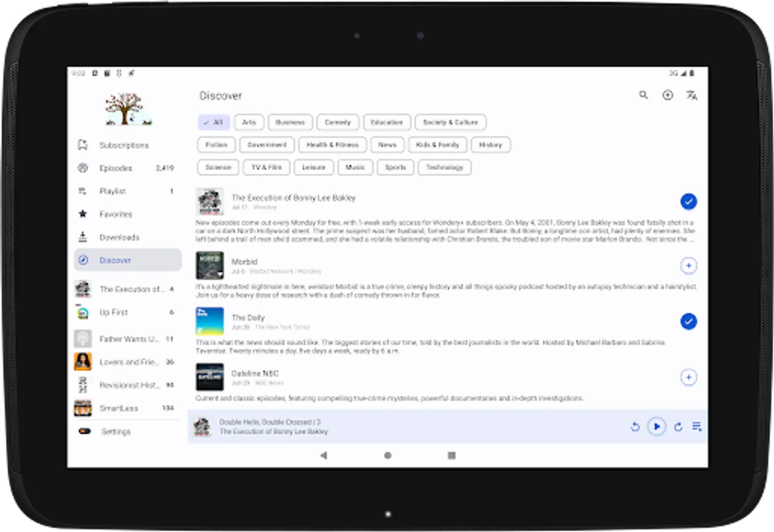Go to Playlist in the sidebar
774x532 pixels.
(x=128, y=191)
